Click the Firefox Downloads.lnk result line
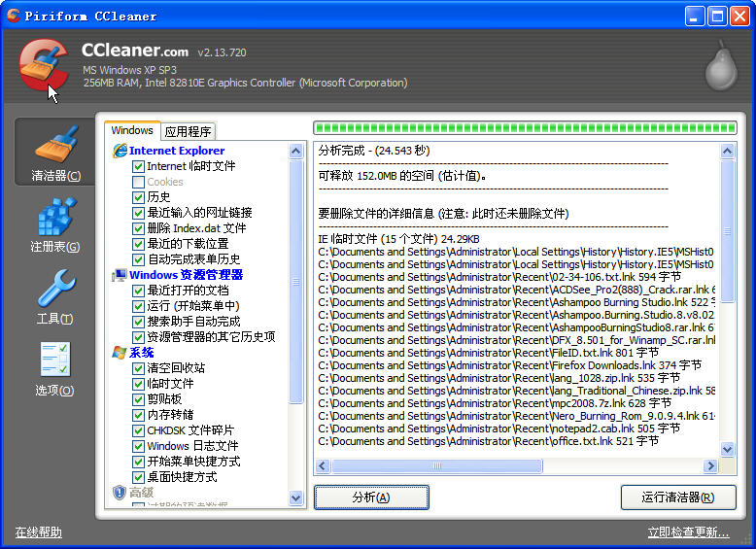This screenshot has width=756, height=549. click(x=509, y=365)
